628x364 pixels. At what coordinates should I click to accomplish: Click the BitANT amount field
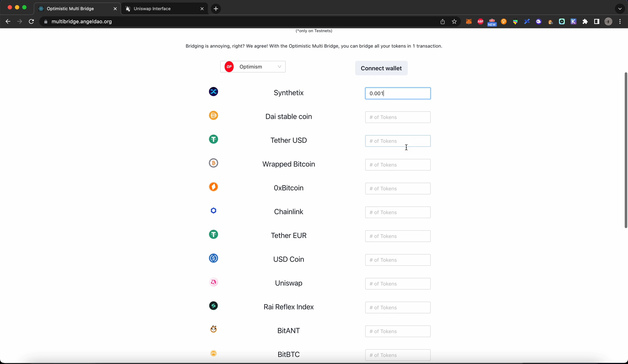tap(398, 331)
